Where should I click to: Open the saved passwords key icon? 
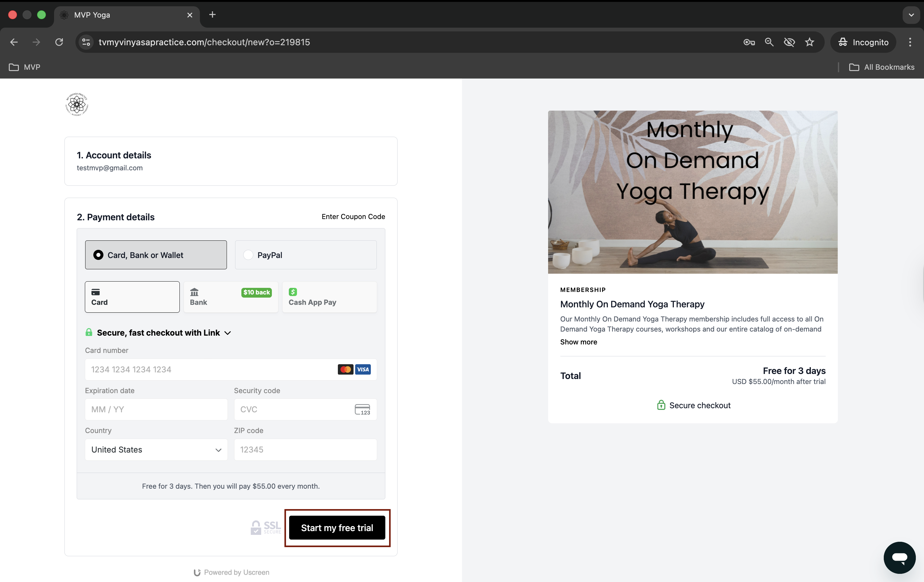[749, 42]
